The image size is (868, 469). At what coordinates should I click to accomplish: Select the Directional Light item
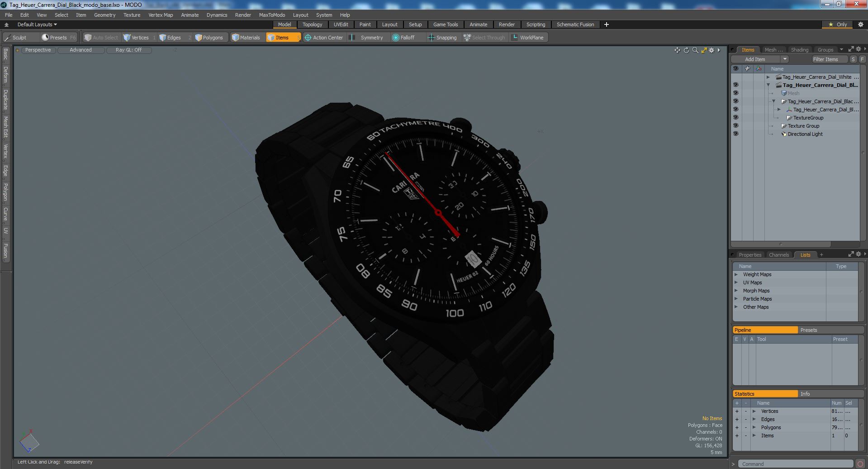click(x=805, y=134)
